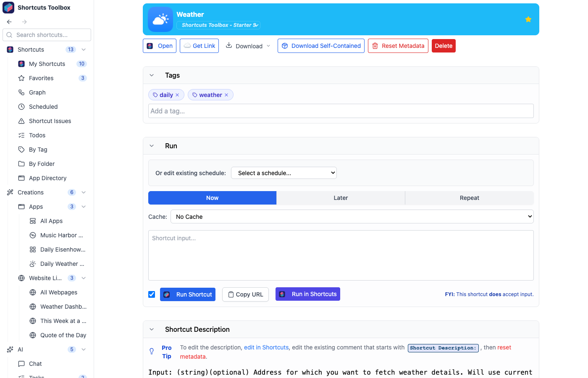This screenshot has height=378, width=588.
Task: Toggle the checkbox beside Run Shortcut
Action: pyautogui.click(x=152, y=294)
